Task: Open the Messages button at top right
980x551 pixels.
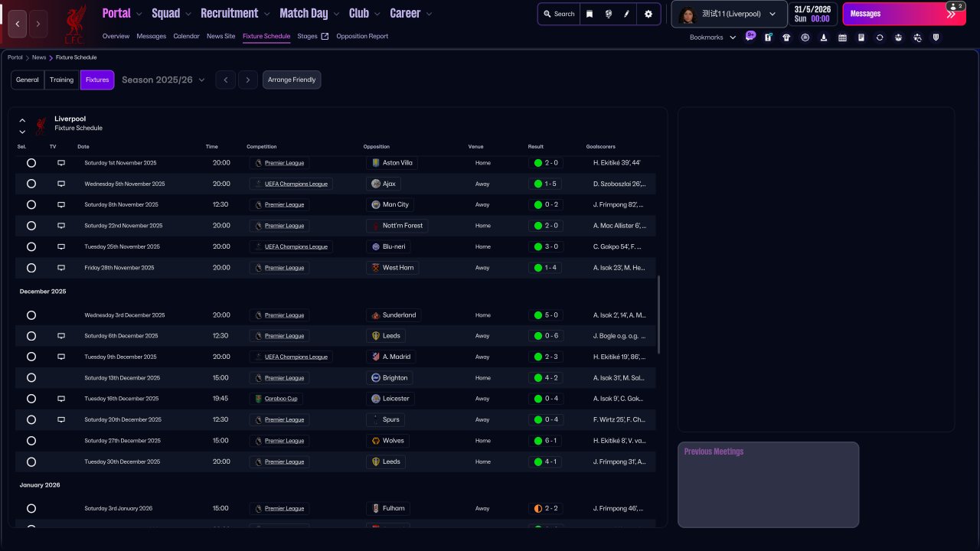Action: 904,14
